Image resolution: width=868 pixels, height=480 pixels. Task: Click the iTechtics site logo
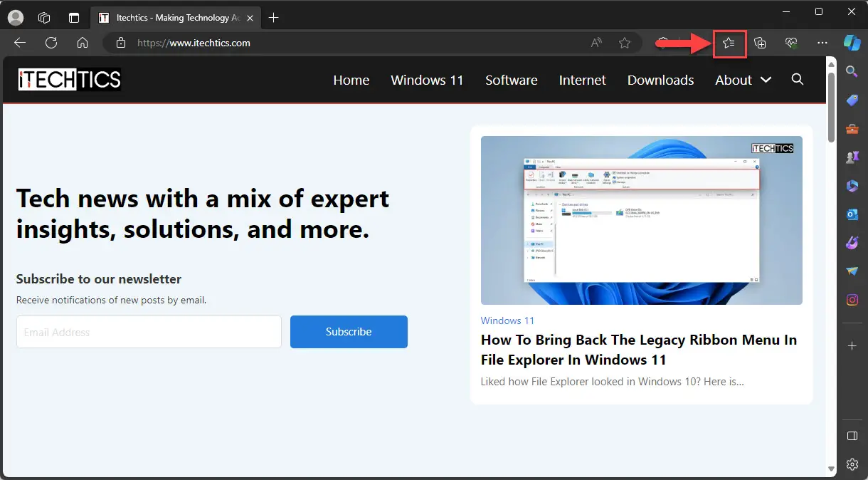tap(70, 80)
